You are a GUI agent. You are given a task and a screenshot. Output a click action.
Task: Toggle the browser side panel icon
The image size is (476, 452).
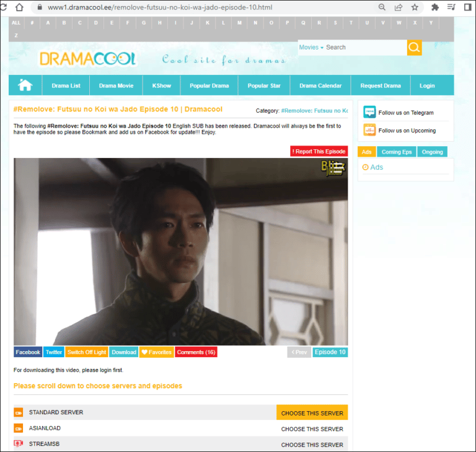pos(468,7)
